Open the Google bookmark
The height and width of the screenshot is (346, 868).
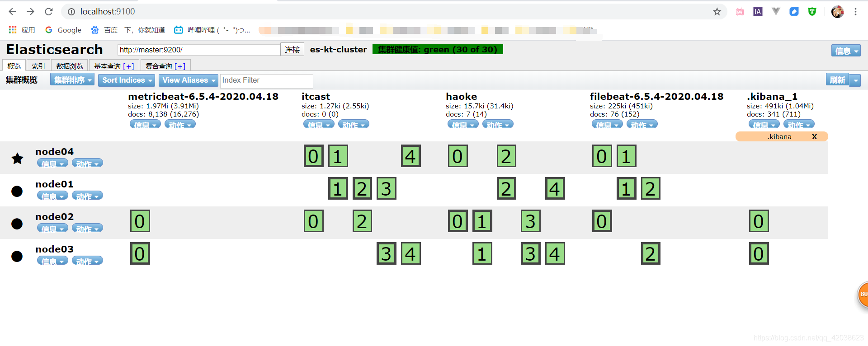63,30
